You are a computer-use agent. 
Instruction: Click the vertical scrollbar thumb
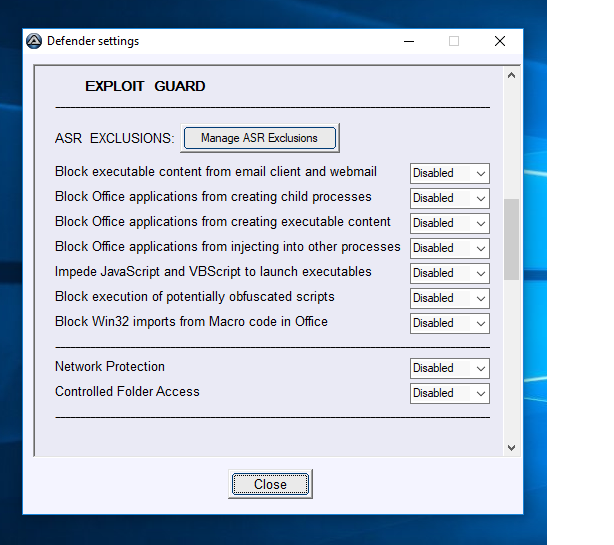click(x=511, y=239)
